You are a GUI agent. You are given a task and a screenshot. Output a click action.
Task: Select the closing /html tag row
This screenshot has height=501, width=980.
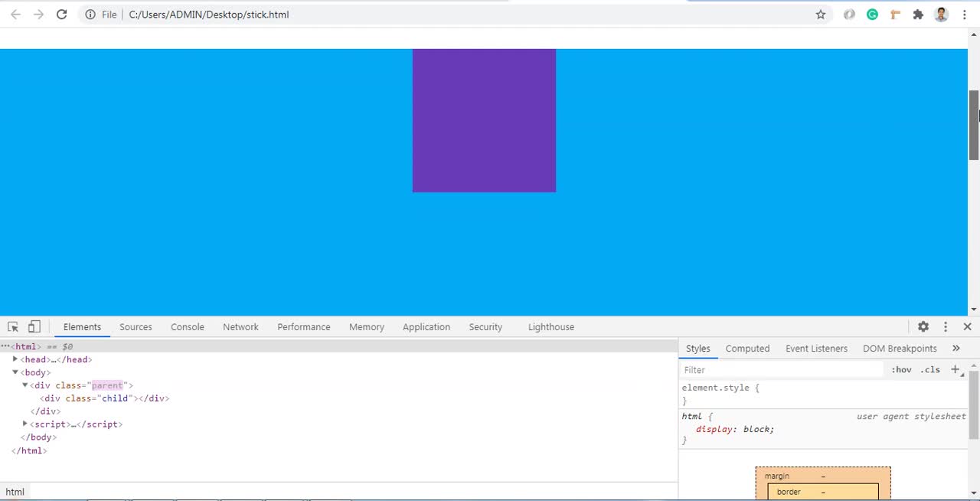[338, 450]
